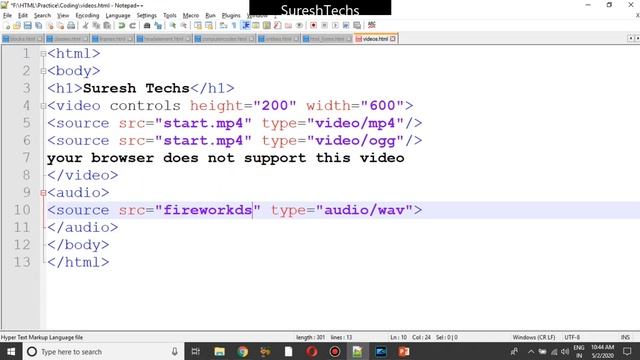Save the file with the Save icon
The image size is (640, 360).
tap(27, 26)
